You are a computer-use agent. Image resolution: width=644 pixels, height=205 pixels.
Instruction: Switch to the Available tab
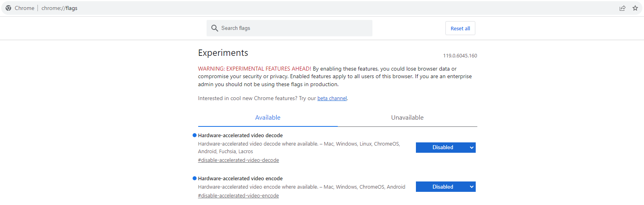coord(268,118)
